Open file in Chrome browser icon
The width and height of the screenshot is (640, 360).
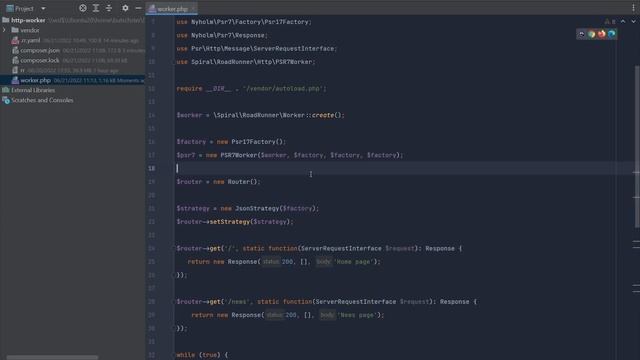point(591,34)
